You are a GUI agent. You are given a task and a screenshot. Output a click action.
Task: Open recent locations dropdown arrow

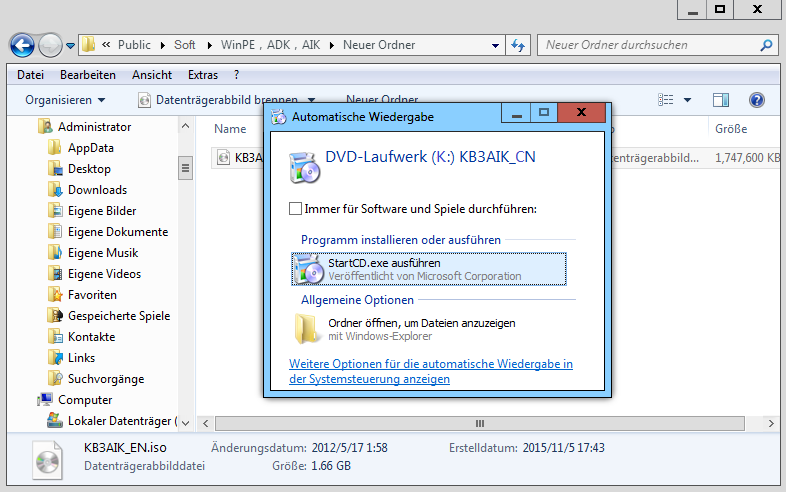[71, 46]
